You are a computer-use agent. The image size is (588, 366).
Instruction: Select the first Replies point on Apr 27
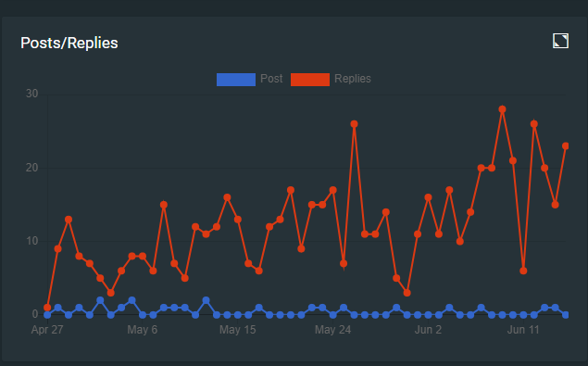[x=47, y=308]
